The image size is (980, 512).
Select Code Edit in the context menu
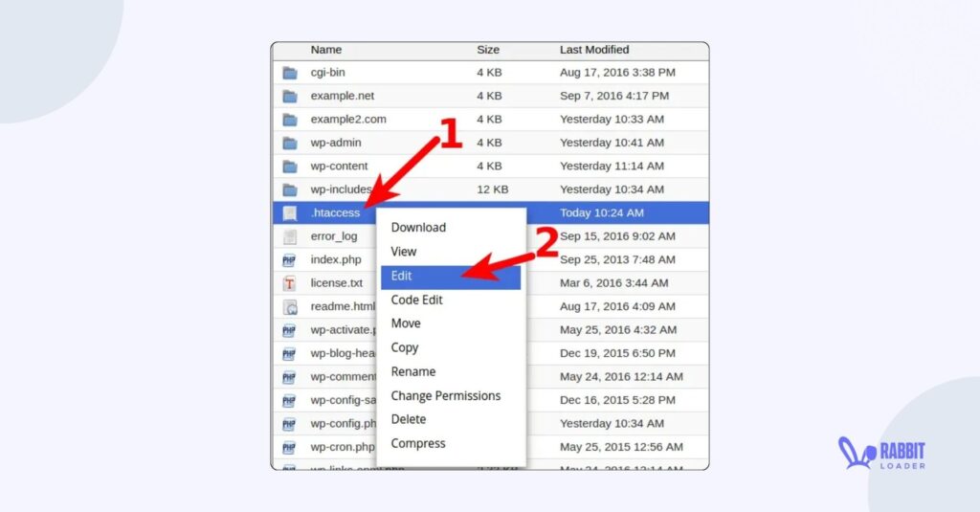[x=417, y=301]
